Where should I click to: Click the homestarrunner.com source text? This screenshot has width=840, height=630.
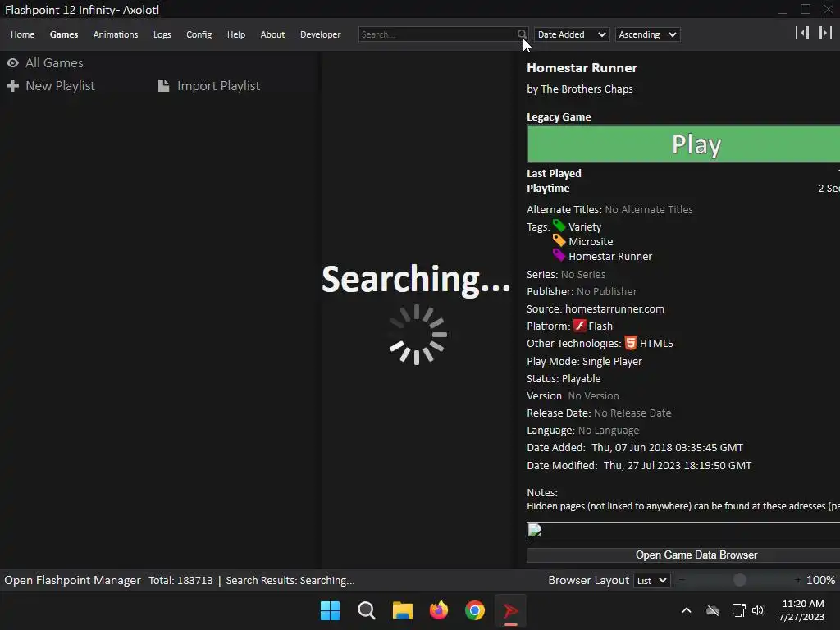pyautogui.click(x=614, y=308)
